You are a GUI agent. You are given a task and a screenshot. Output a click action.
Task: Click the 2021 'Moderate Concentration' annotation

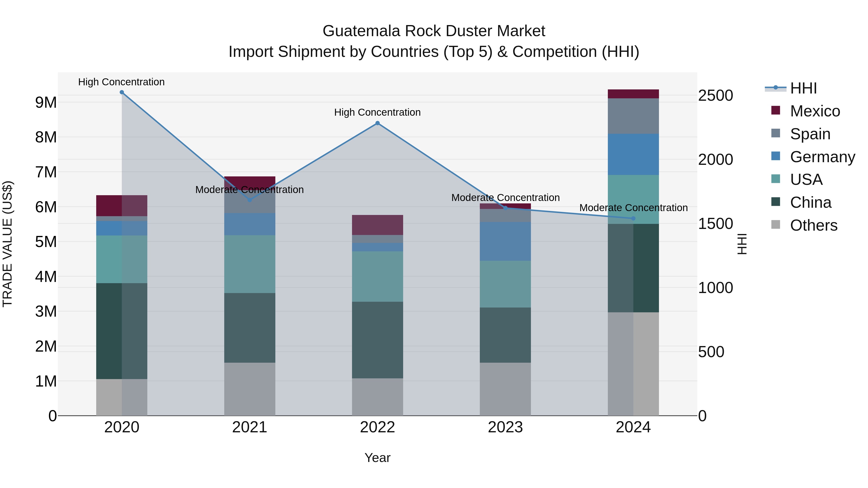(250, 190)
